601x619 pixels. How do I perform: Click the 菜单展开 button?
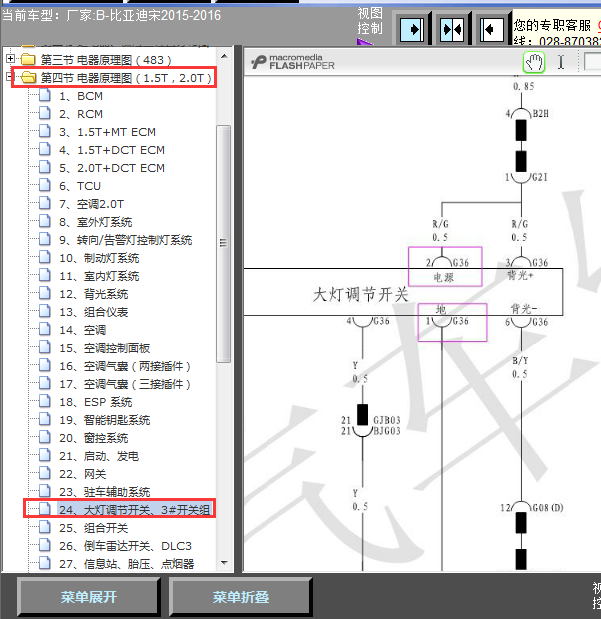click(x=88, y=597)
